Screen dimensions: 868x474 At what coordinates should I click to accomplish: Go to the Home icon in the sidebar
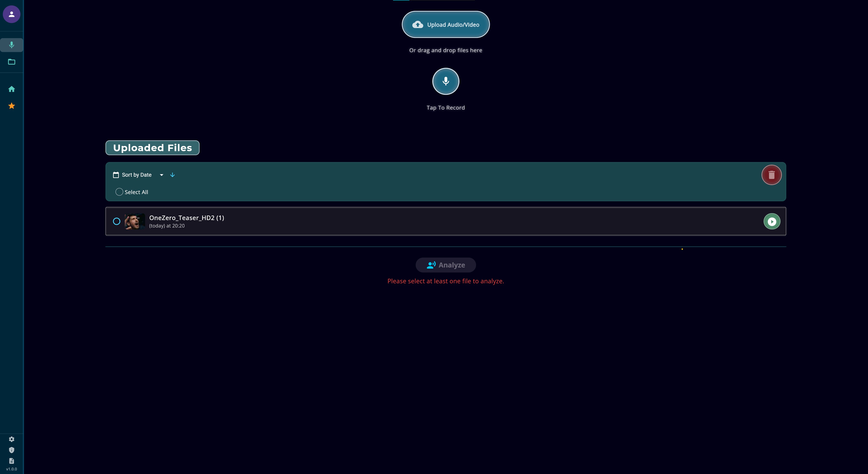coord(12,89)
